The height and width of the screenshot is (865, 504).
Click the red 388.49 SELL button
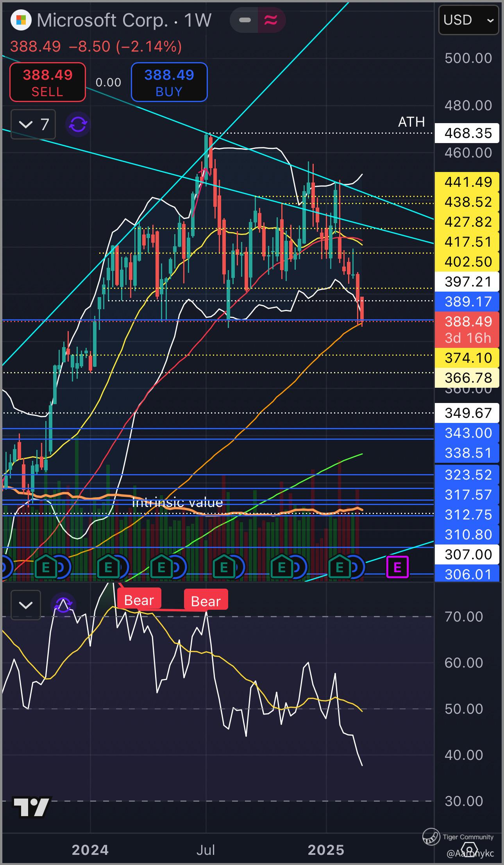[48, 82]
